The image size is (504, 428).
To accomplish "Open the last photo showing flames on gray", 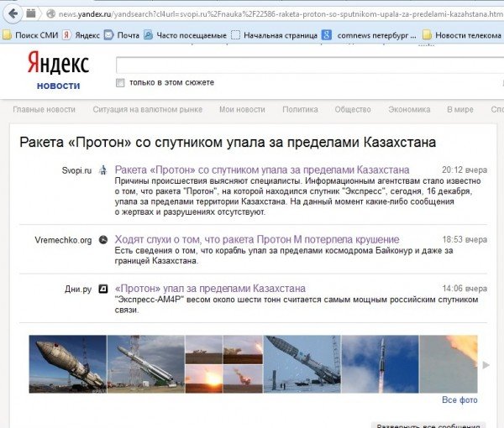I will click(449, 364).
